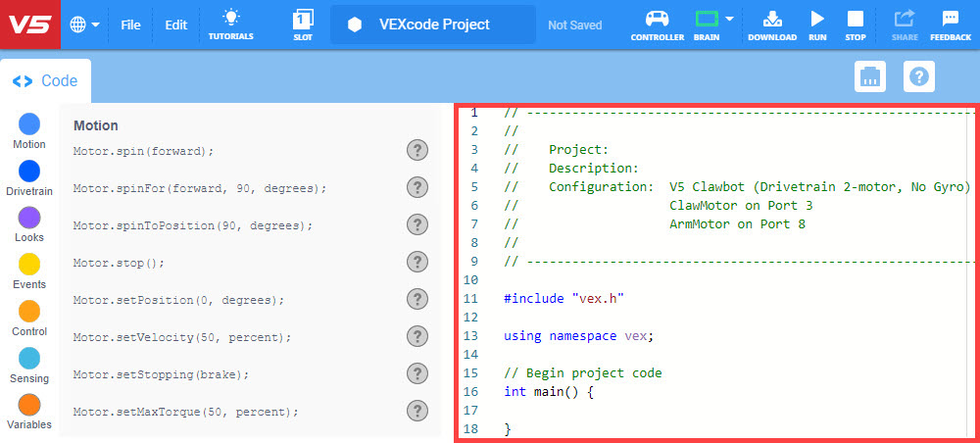Click the Motor.setVelocity(50, percent) command
This screenshot has height=443, width=980.
tap(181, 337)
